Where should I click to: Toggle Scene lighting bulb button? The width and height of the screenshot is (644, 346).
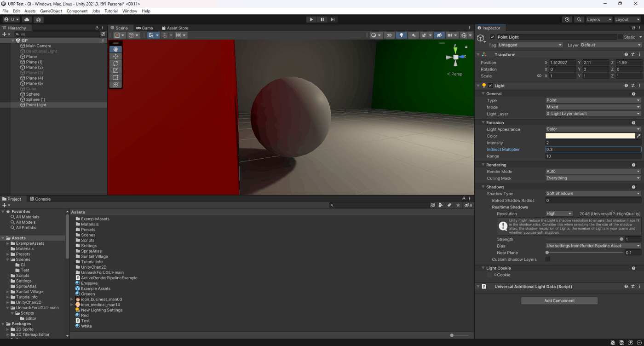[401, 35]
